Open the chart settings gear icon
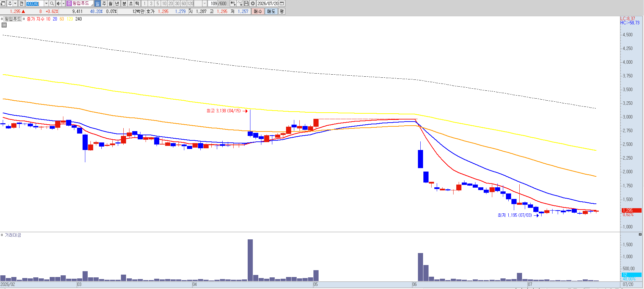The width and height of the screenshot is (644, 289). [x=253, y=3]
